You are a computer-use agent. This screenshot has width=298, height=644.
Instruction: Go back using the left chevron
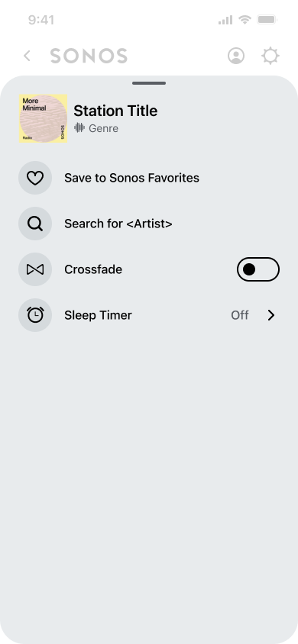tap(28, 56)
